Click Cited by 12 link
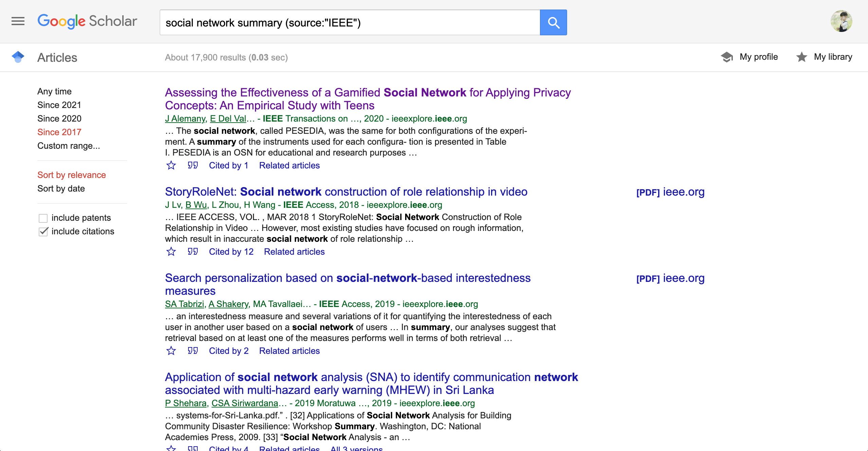This screenshot has width=868, height=451. [231, 252]
